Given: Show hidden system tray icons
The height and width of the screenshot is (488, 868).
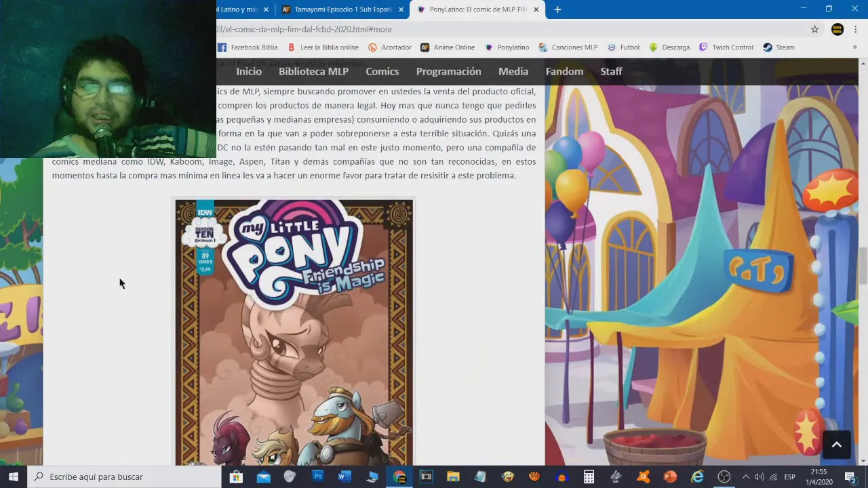Looking at the screenshot, I should click(745, 476).
